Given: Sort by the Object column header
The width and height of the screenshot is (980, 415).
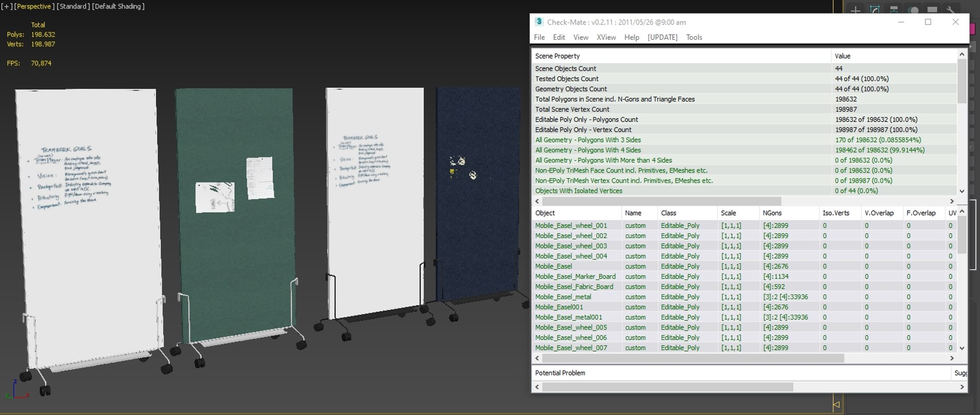Looking at the screenshot, I should 576,213.
